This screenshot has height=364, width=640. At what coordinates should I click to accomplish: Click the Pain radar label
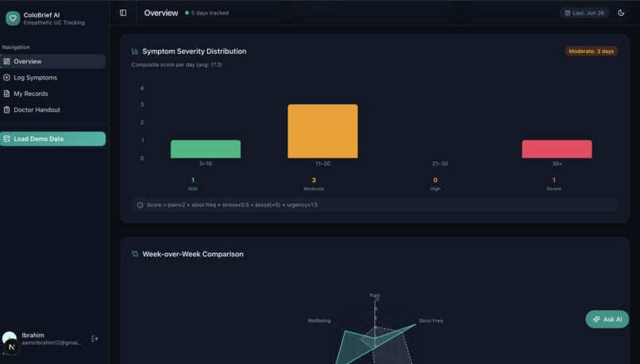pyautogui.click(x=375, y=295)
